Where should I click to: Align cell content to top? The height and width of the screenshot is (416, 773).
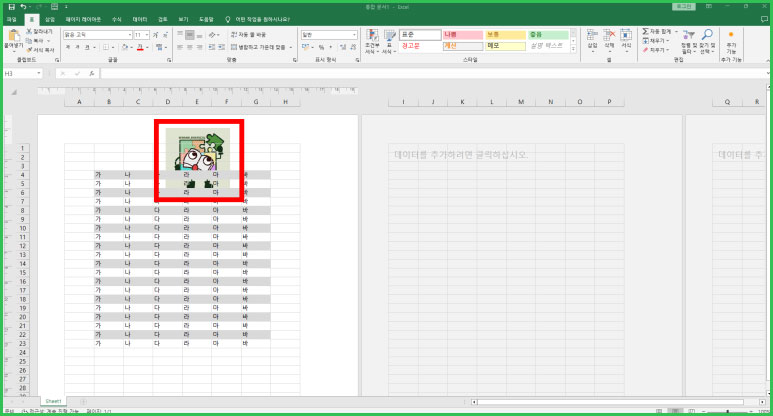coord(180,35)
